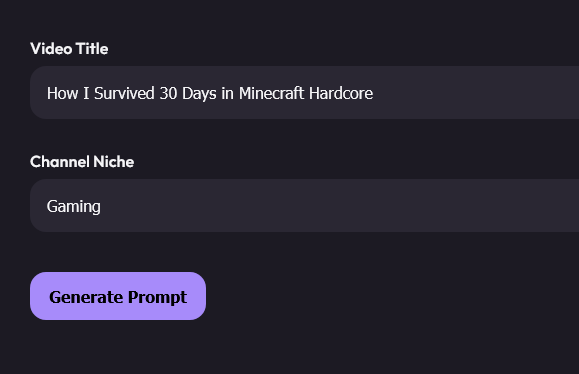Click the Generate Prompt button
This screenshot has height=374, width=579.
pos(118,296)
